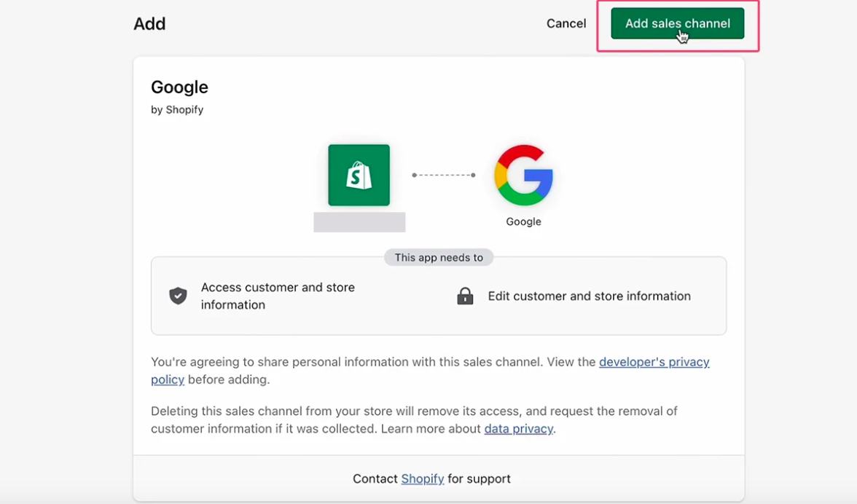This screenshot has height=504, width=857.
Task: Click the padlock icon beside Edit permission
Action: click(x=465, y=296)
